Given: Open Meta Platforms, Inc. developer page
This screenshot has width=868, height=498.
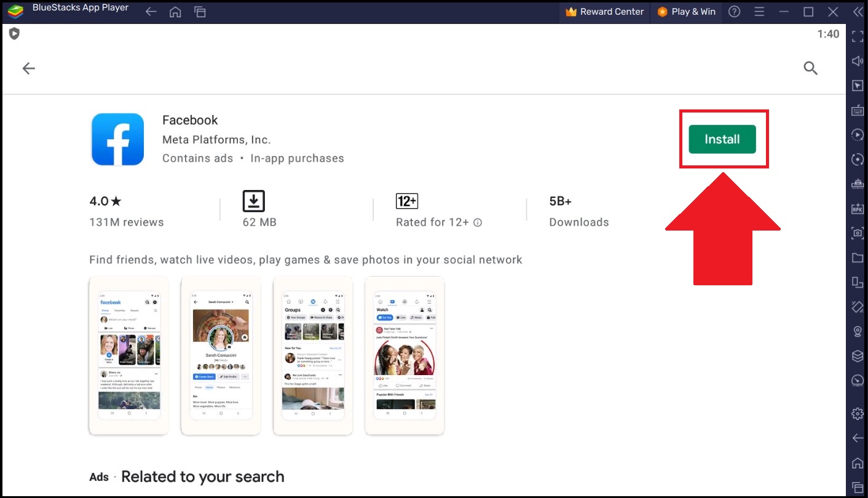Looking at the screenshot, I should [216, 140].
